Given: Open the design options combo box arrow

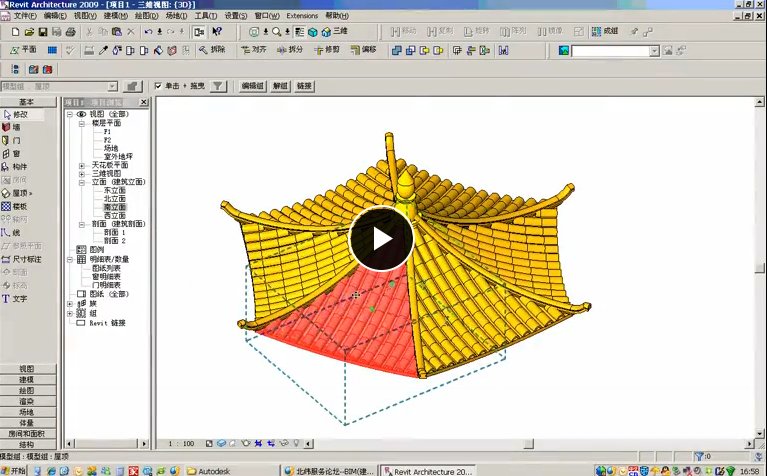Looking at the screenshot, I should pyautogui.click(x=654, y=51).
